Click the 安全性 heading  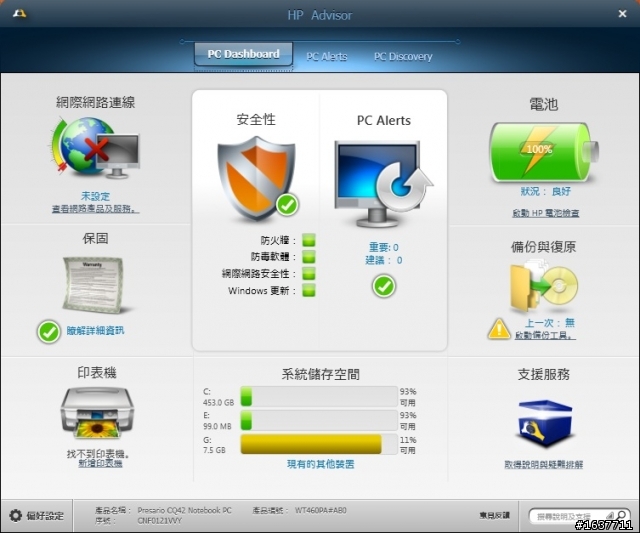[x=256, y=119]
